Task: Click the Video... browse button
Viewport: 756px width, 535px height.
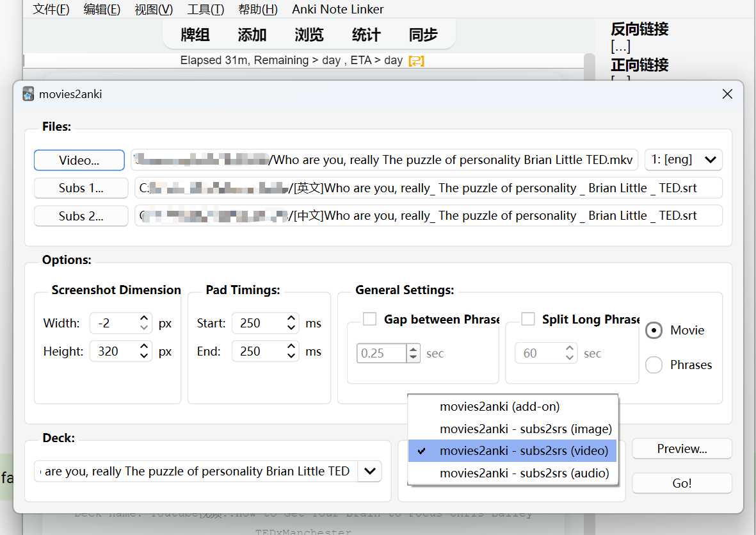Action: [79, 160]
